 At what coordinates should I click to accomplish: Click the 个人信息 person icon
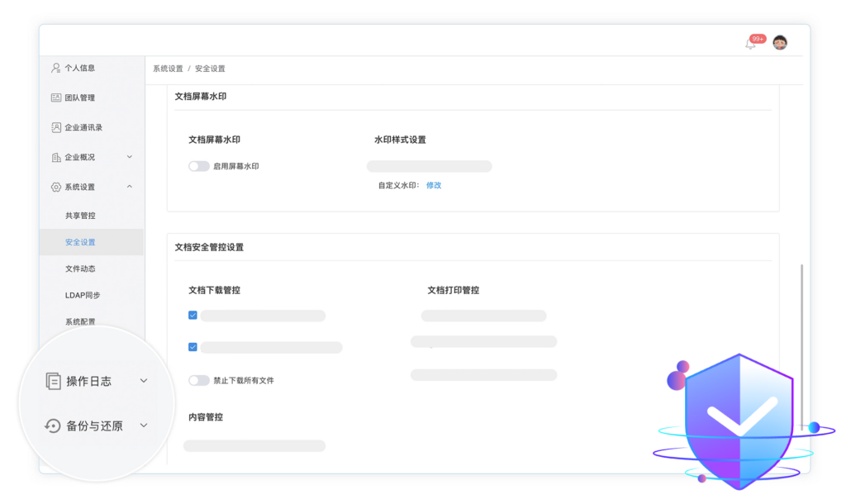(x=55, y=68)
